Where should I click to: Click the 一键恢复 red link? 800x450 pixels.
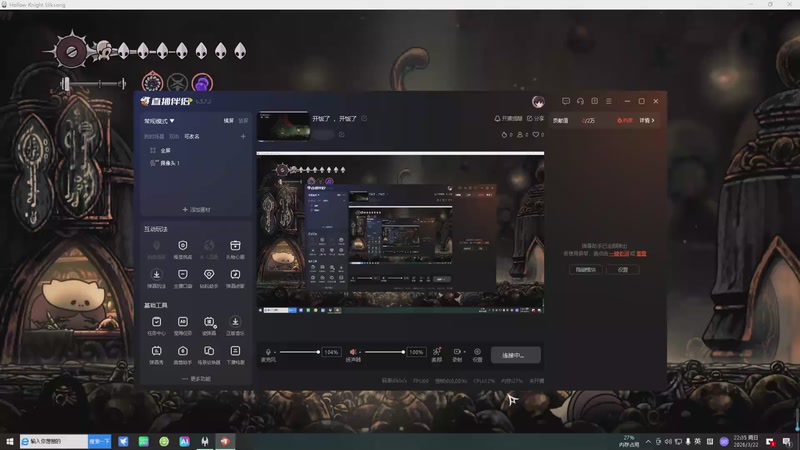click(619, 254)
